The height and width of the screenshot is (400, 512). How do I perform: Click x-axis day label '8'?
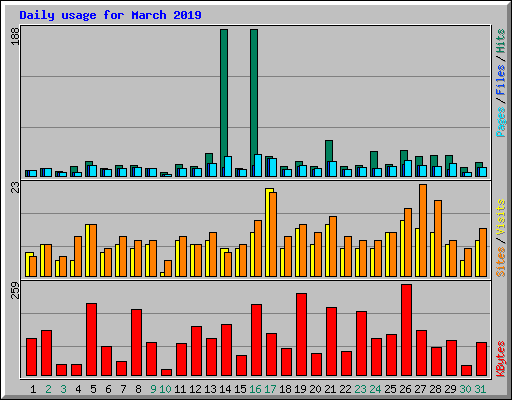138,389
